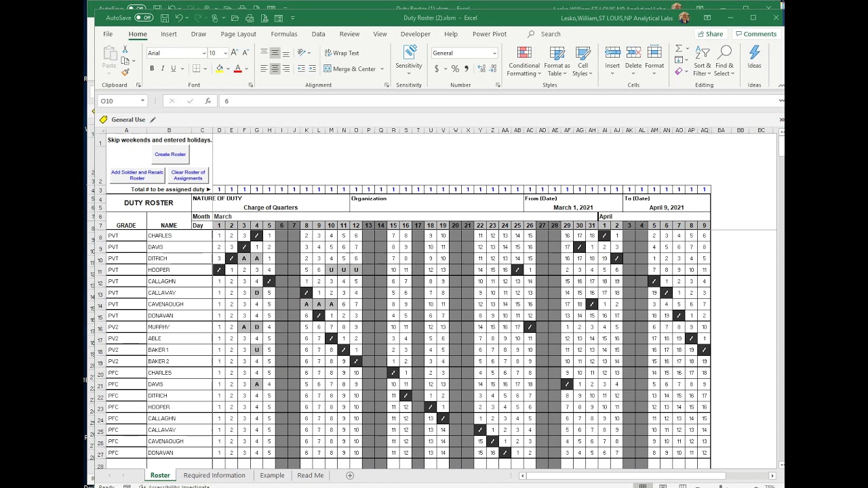Click the Format Painter brush icon
Screen dimensions: 868x488
[x=125, y=72]
